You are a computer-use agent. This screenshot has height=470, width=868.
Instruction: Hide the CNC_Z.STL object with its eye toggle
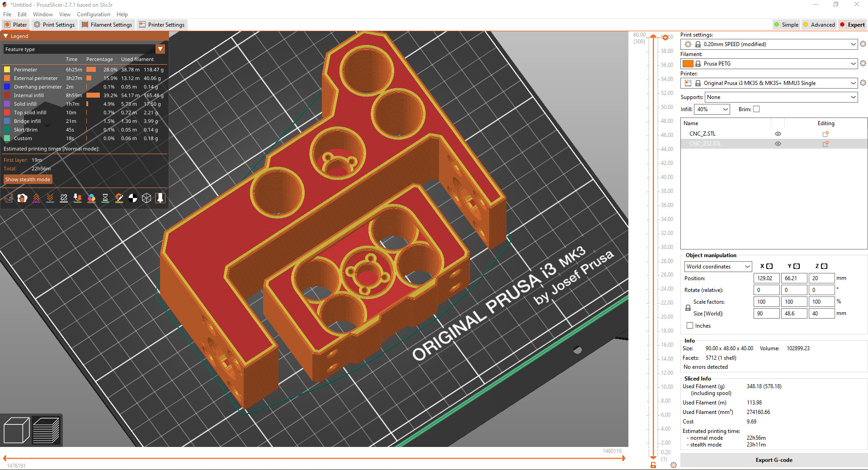778,134
